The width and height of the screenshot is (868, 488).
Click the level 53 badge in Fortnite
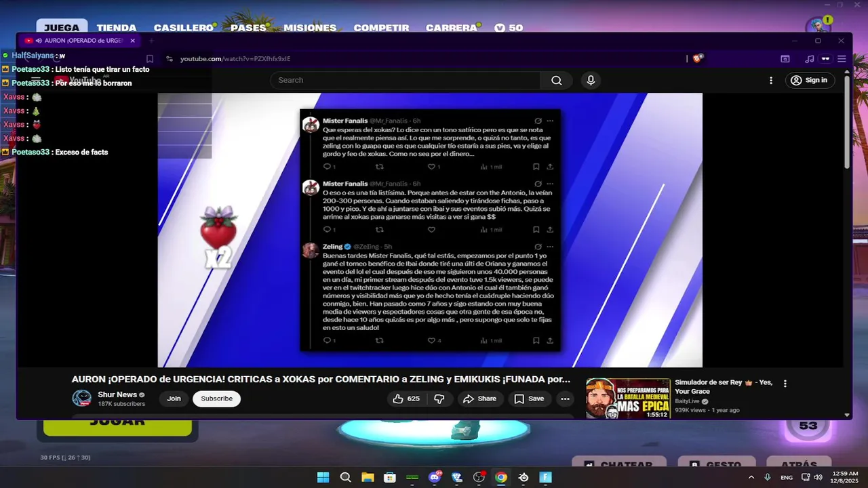pos(808,426)
